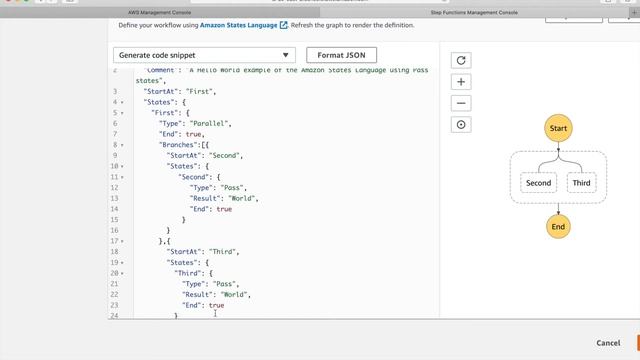This screenshot has height=360, width=640.
Task: Click the "StartAt": "Second" code line
Action: (204, 156)
